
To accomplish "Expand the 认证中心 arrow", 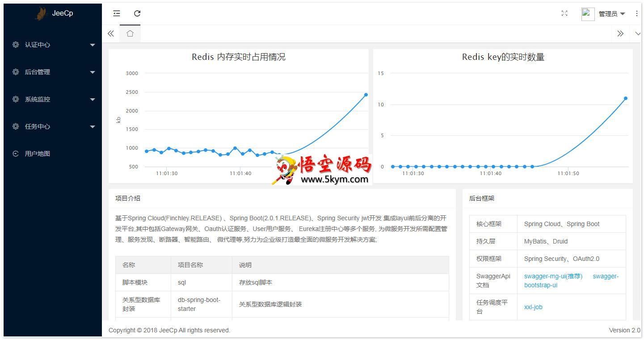I will click(x=93, y=45).
